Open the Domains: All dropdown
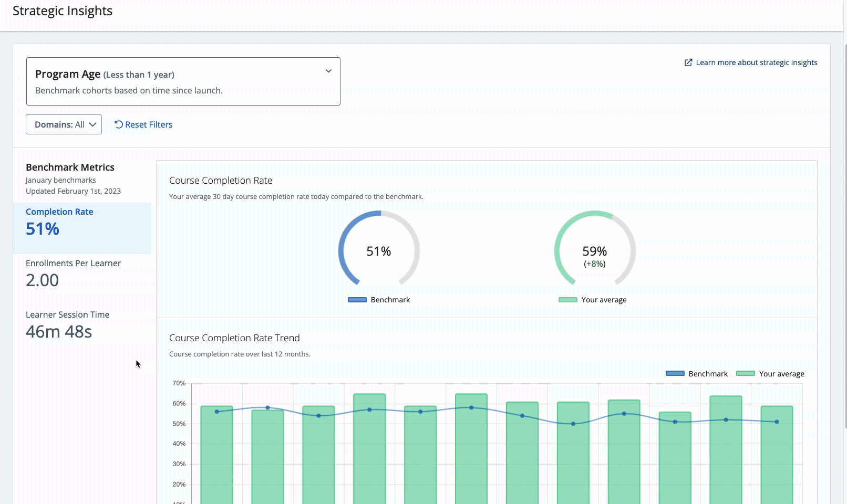847x504 pixels. (64, 124)
